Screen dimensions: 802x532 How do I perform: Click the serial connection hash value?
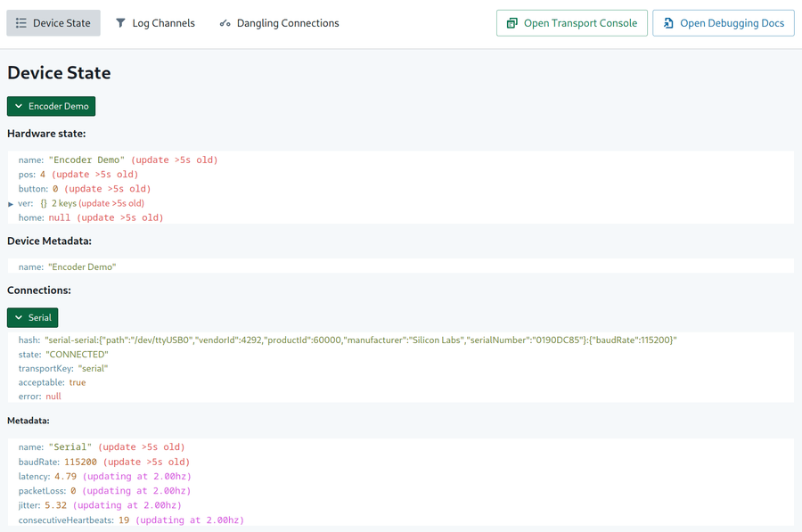[360, 340]
